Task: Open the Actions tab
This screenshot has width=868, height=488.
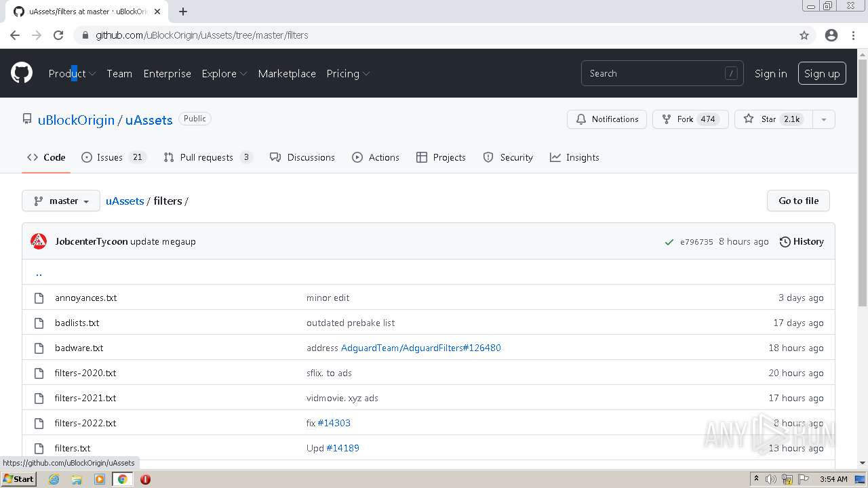Action: (x=376, y=157)
